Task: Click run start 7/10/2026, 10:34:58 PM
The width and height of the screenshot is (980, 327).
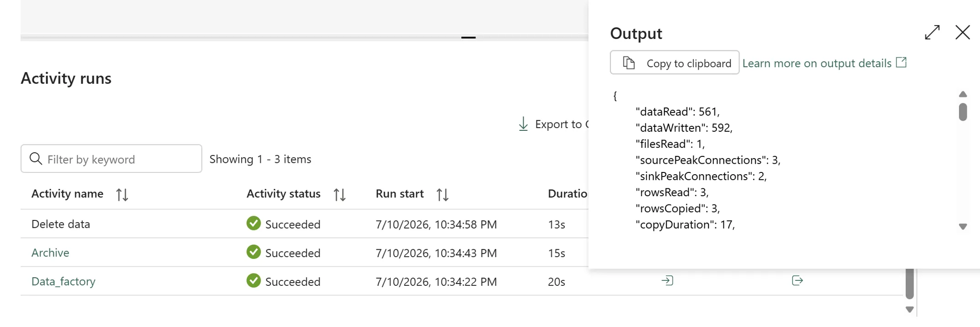Action: 436,225
